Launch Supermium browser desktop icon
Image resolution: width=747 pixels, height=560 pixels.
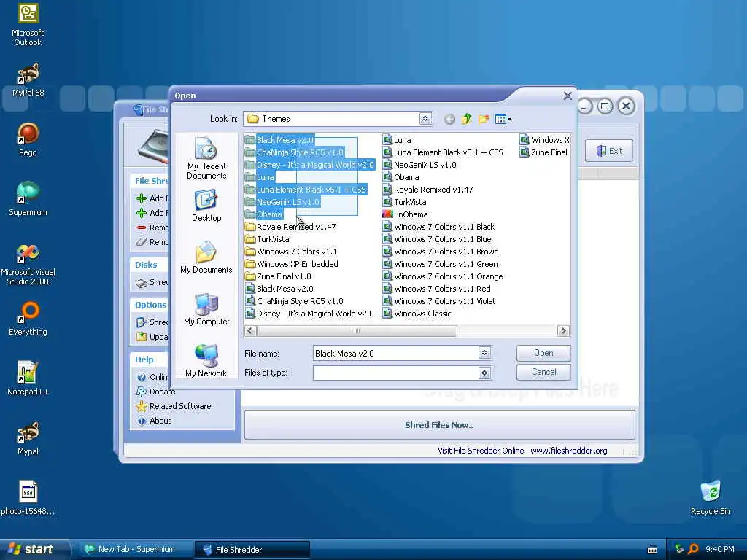28,199
